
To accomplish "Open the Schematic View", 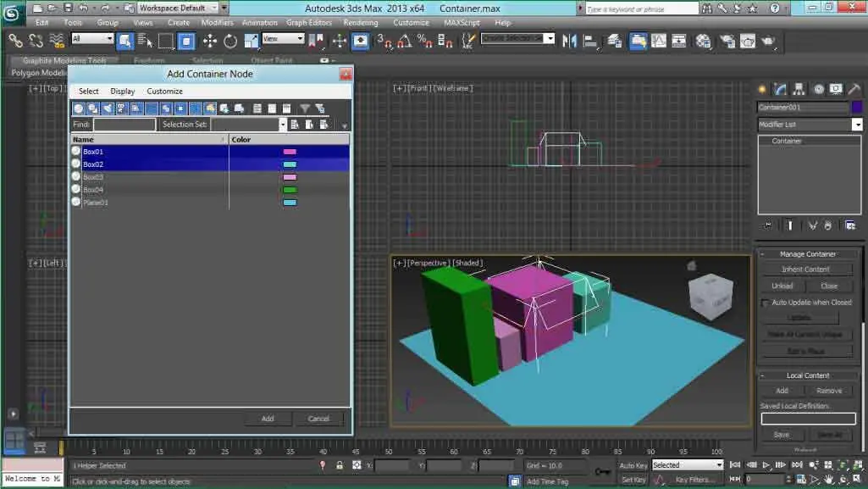I will 678,41.
